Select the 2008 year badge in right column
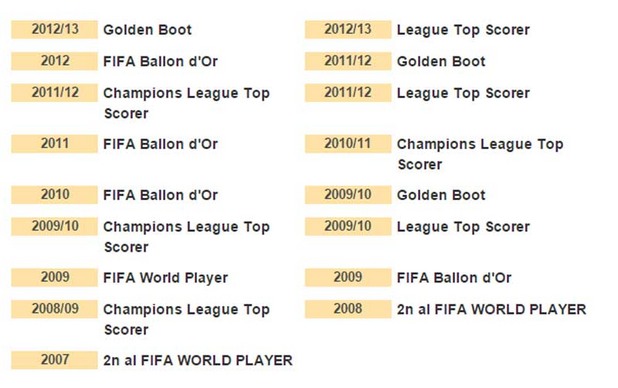Viewport: 618px width, 388px height. (x=348, y=309)
